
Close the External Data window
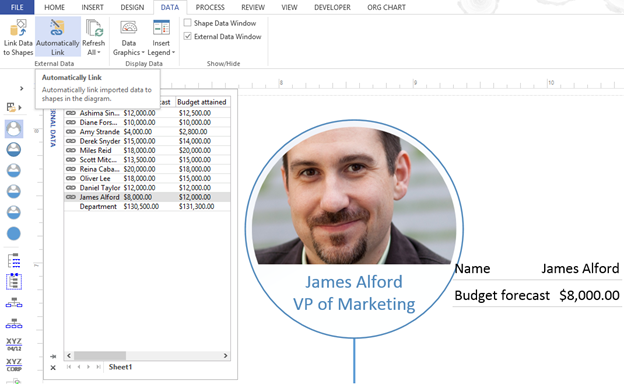click(53, 368)
